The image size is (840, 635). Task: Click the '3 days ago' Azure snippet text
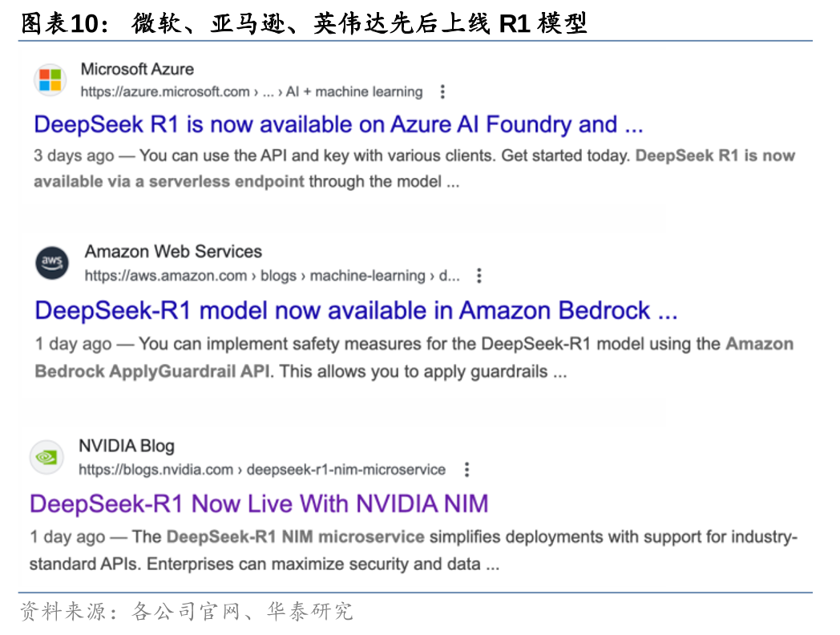71,156
